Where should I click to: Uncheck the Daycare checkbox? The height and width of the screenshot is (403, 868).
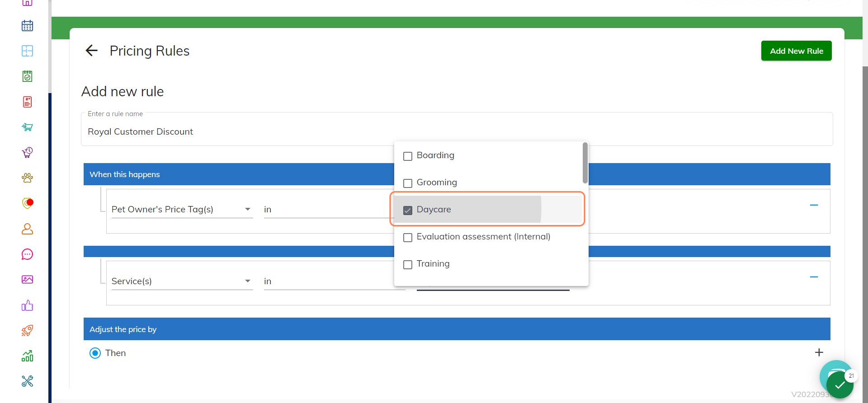tap(408, 210)
